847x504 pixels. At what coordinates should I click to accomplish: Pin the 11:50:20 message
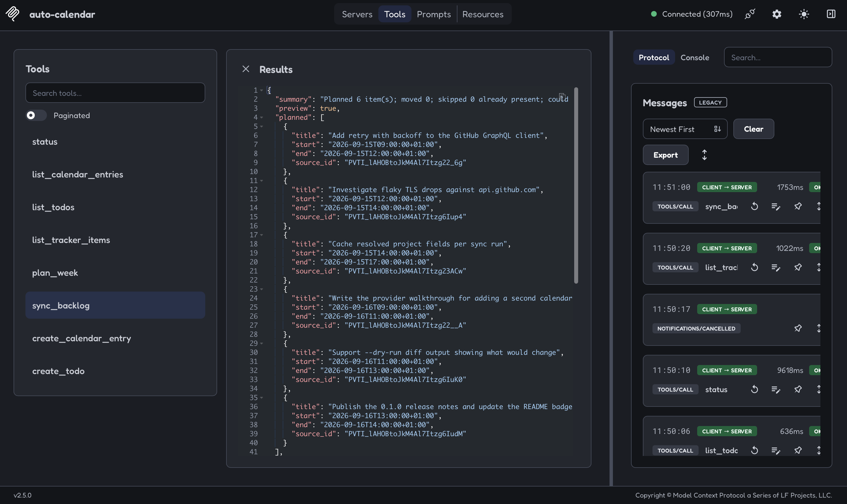798,267
